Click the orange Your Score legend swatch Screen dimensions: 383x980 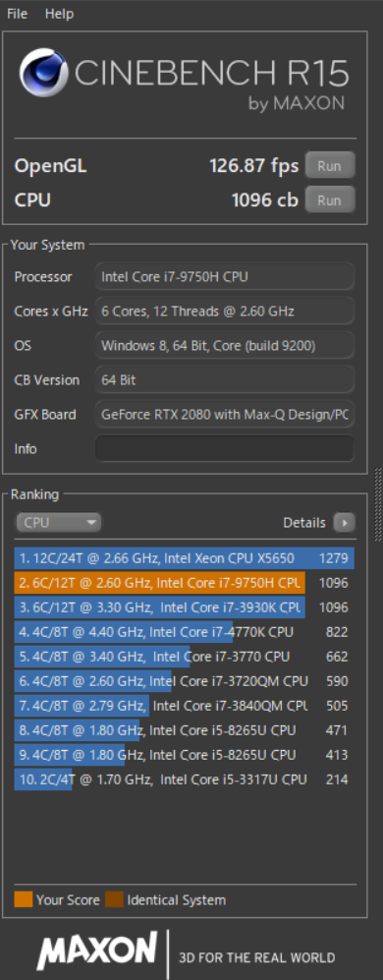(x=24, y=900)
